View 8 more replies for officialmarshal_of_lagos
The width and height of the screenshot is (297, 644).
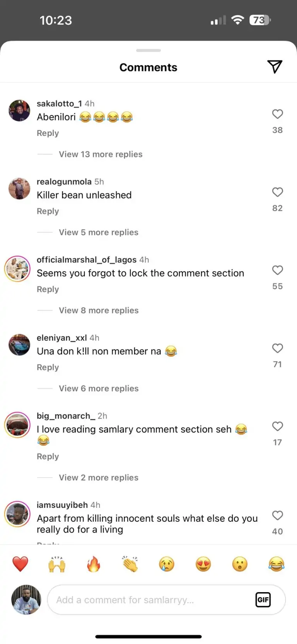click(x=99, y=310)
